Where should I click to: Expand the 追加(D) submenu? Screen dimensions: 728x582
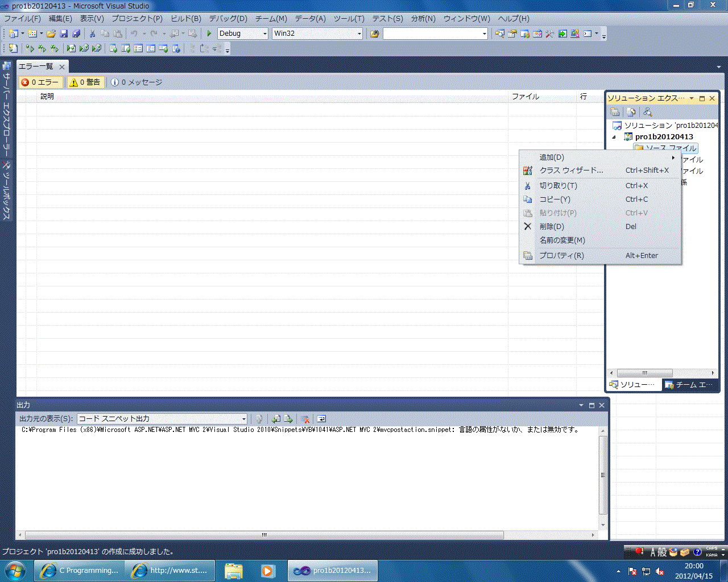(600, 157)
